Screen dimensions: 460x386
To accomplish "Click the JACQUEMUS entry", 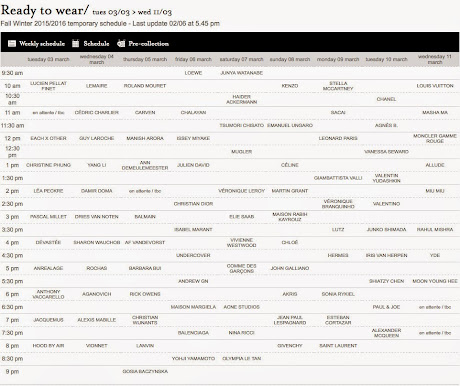I will 48,320.
